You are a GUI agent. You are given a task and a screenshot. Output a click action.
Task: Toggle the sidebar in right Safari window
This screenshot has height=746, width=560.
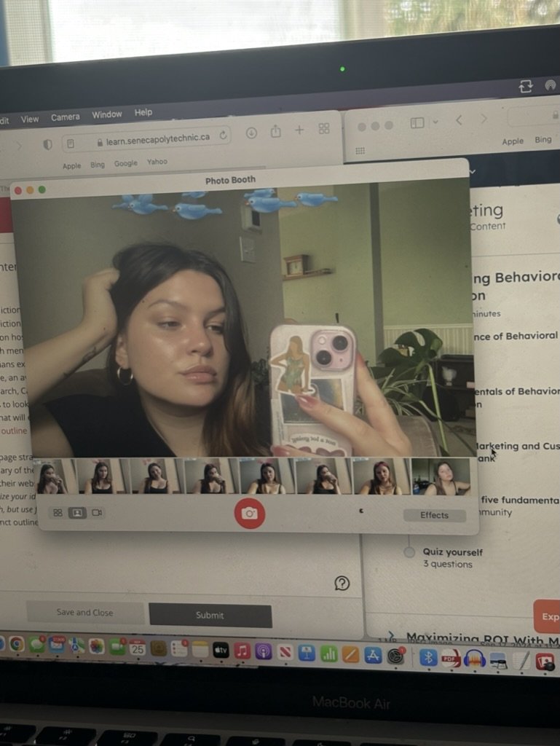pyautogui.click(x=417, y=122)
